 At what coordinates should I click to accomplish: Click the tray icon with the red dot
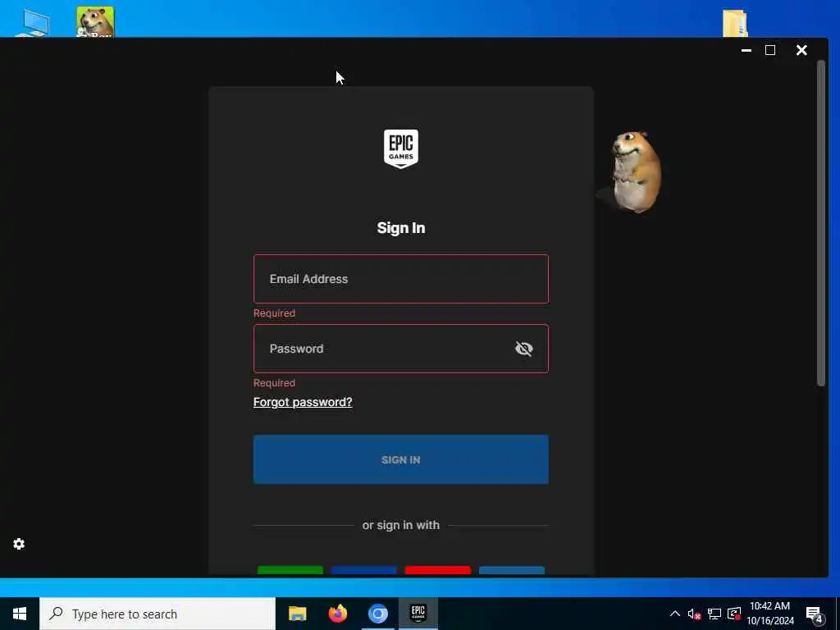point(734,614)
